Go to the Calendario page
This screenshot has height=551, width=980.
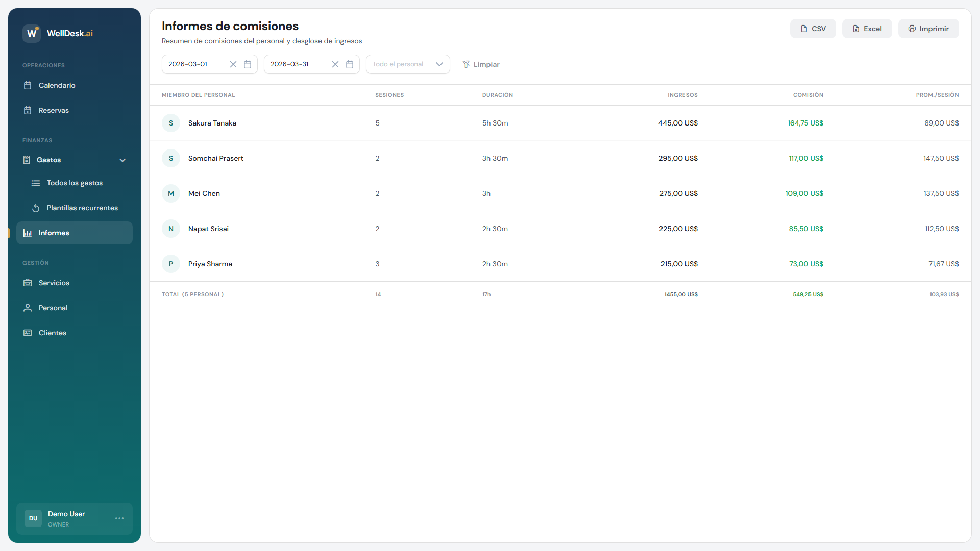57,85
